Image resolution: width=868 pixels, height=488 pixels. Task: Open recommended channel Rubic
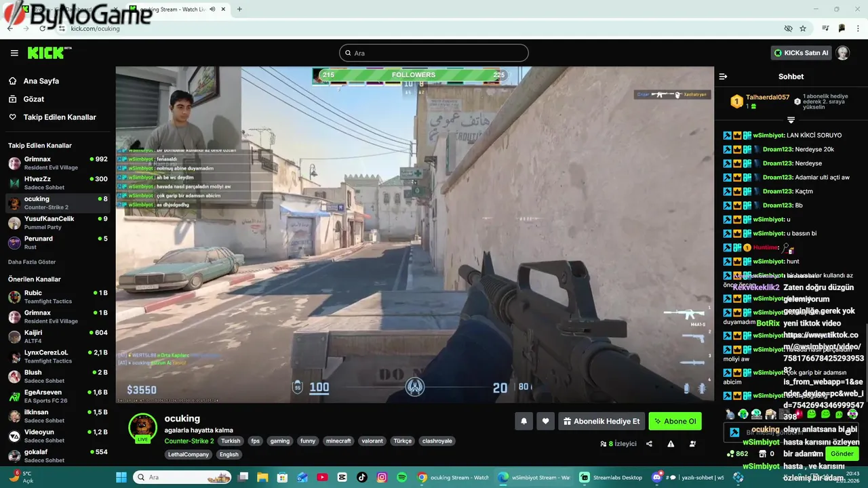pos(58,297)
